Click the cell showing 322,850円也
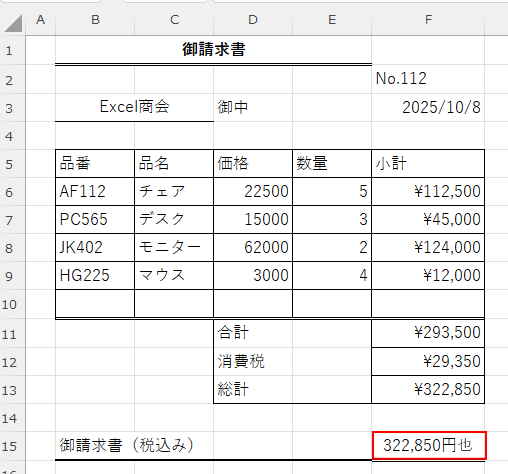This screenshot has width=508, height=474. 429,446
